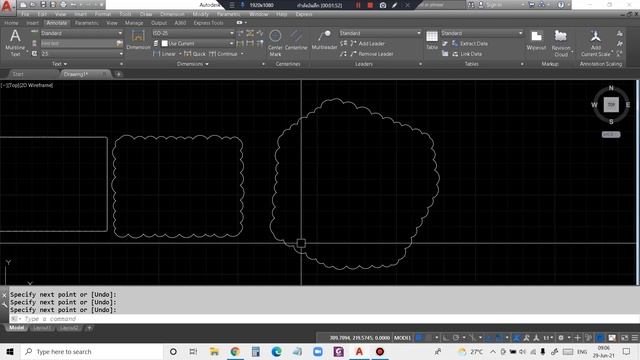Click the recorder pencil annotation icon
Image resolution: width=640 pixels, height=360 pixels.
tap(394, 5)
